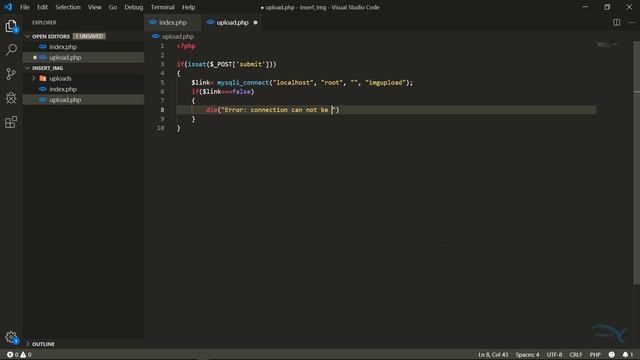Change the CRLF line ending
Image resolution: width=640 pixels, height=360 pixels.
coord(576,355)
